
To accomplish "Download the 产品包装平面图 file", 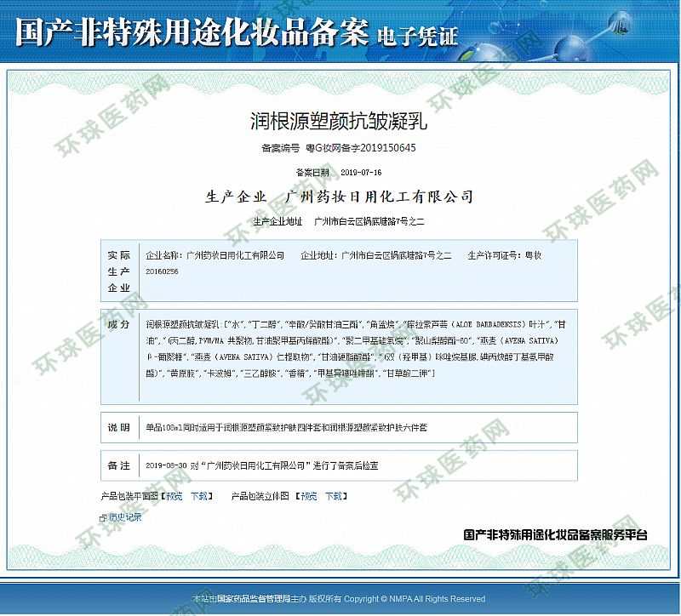I will tap(198, 495).
